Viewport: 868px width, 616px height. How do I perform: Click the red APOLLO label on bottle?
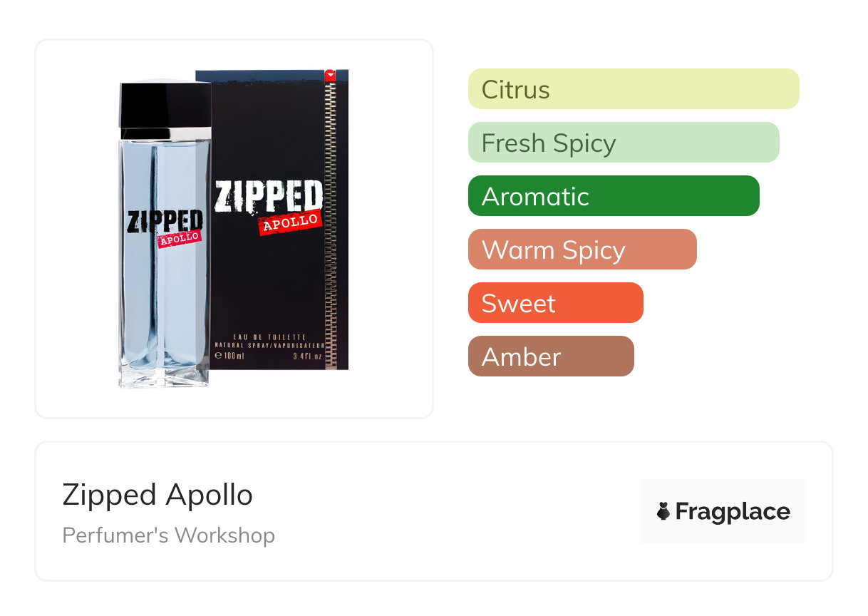pyautogui.click(x=178, y=239)
